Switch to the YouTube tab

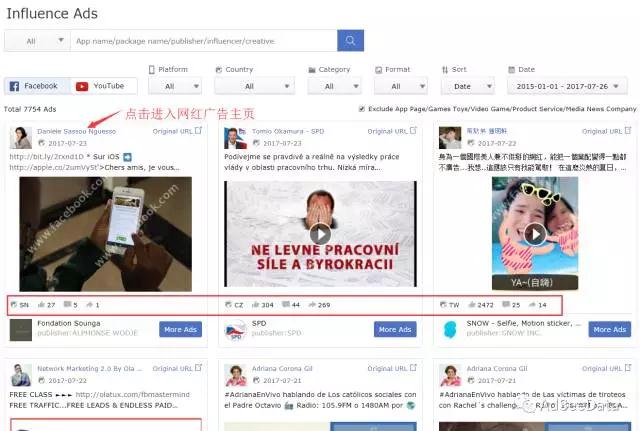(x=100, y=87)
